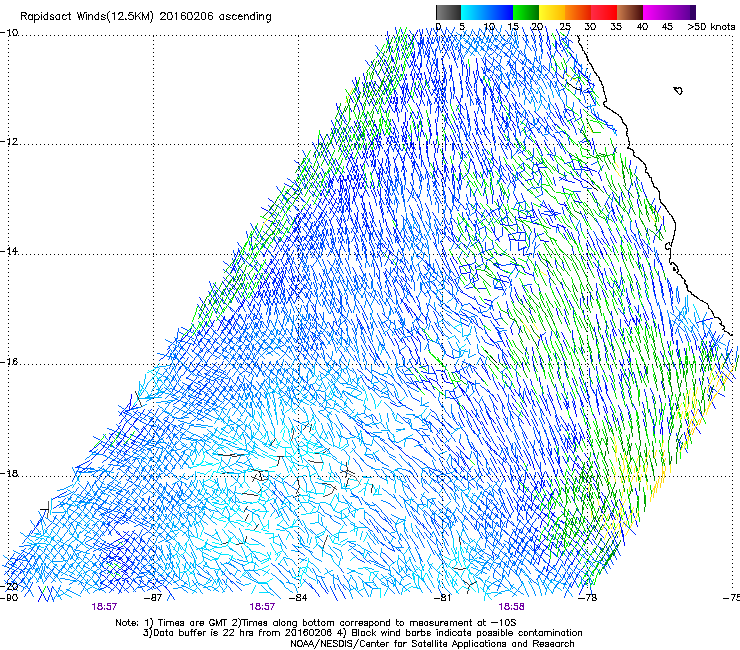This screenshot has height=650, width=740.
Task: Click the green 15-20 knots legend swatch
Action: (x=526, y=12)
